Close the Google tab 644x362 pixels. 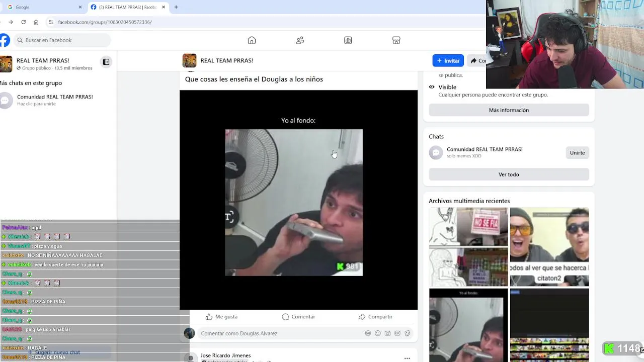[80, 7]
